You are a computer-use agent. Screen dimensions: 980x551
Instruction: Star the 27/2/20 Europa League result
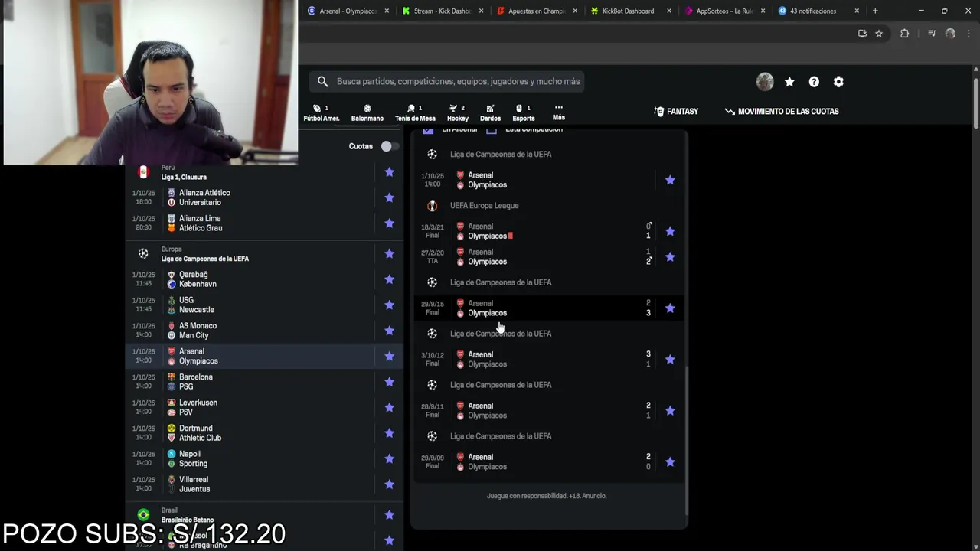tap(670, 257)
